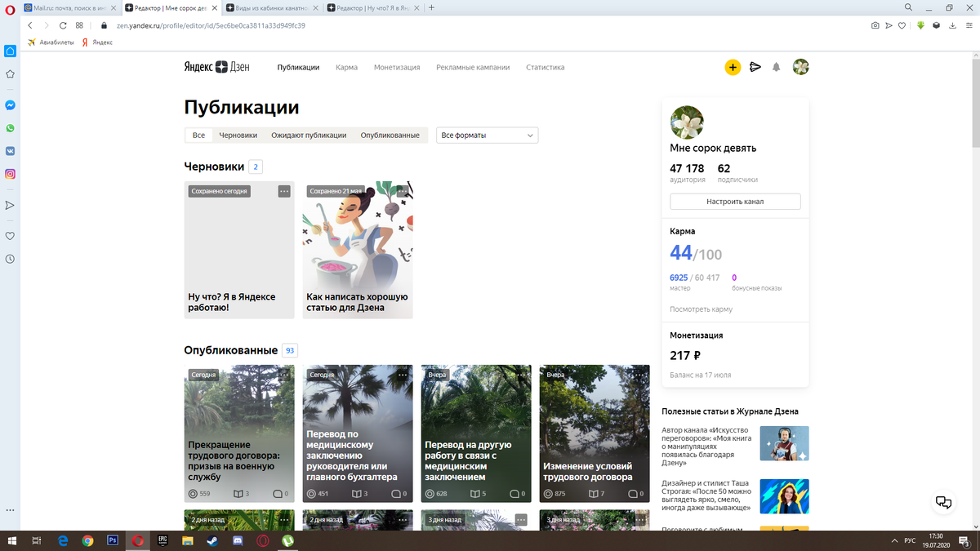Open WhatsApp in Opera sidebar

tap(11, 128)
